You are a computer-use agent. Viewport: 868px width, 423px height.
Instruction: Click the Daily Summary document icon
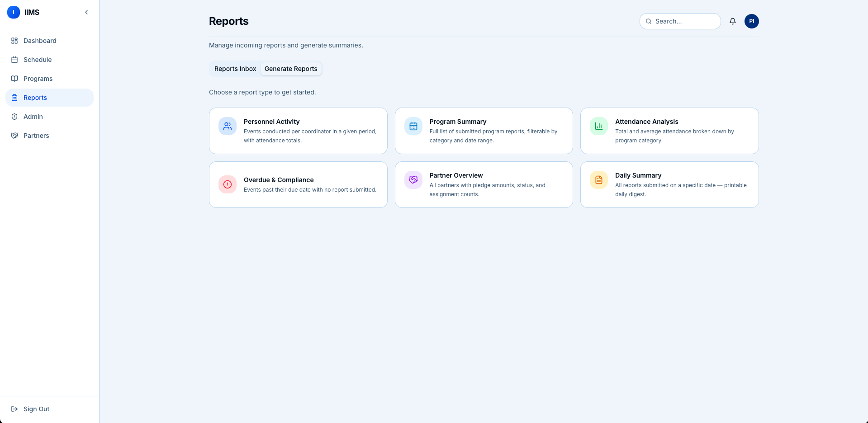click(598, 180)
